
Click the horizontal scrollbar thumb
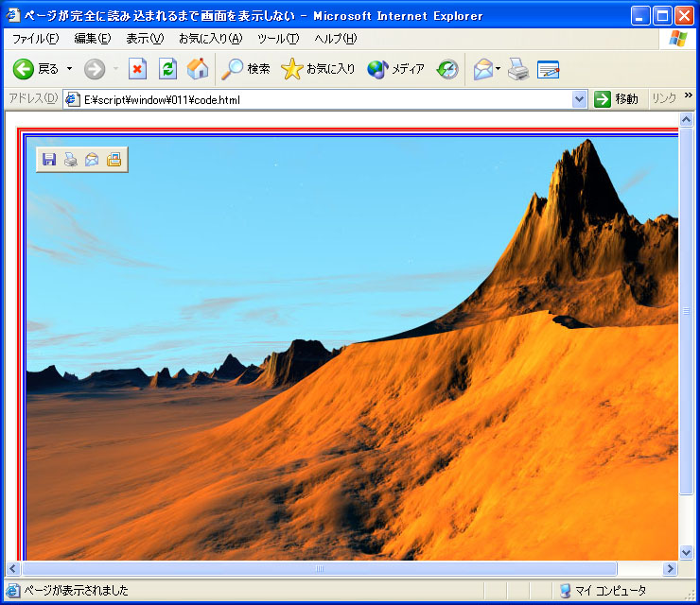click(320, 568)
